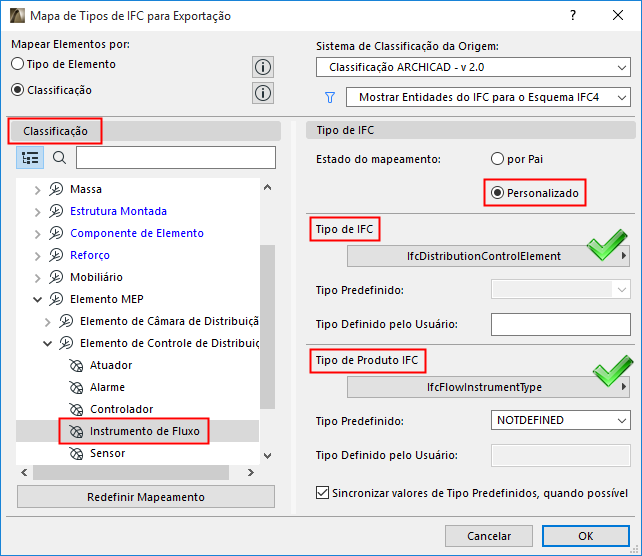642x556 pixels.
Task: Open the IfcFlowInstrumentType product menu
Action: click(x=488, y=387)
